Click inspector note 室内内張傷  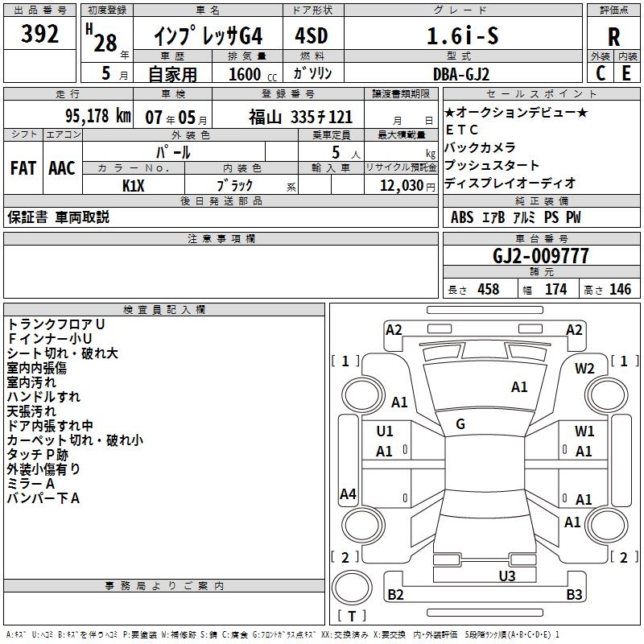(x=36, y=368)
